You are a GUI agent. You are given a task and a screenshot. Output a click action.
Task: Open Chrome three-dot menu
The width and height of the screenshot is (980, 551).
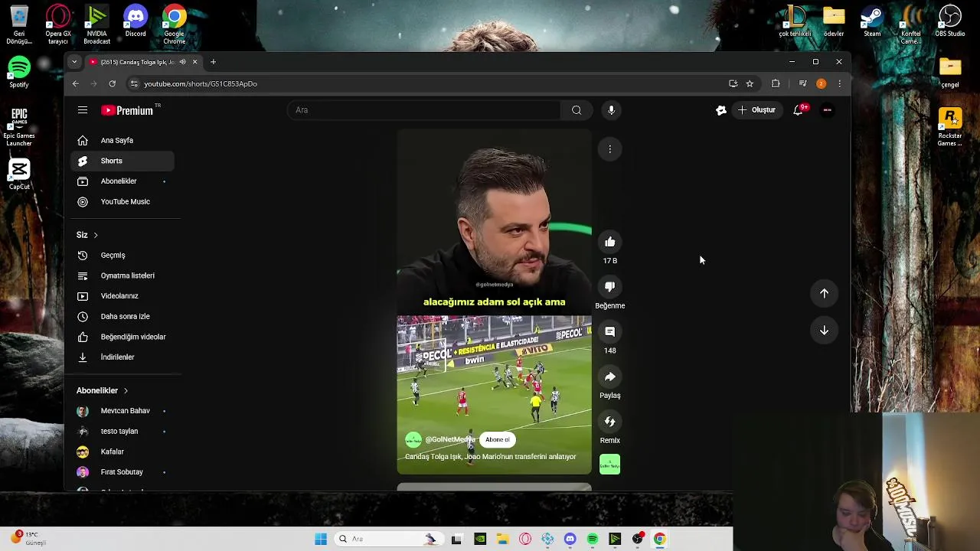coord(839,83)
